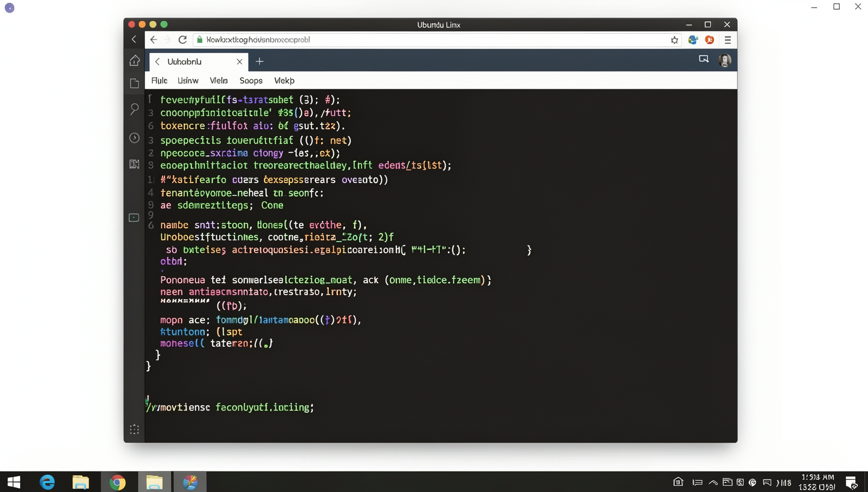Open the clock history icon in sidebar
Screen dimensions: 868x492
(135, 138)
